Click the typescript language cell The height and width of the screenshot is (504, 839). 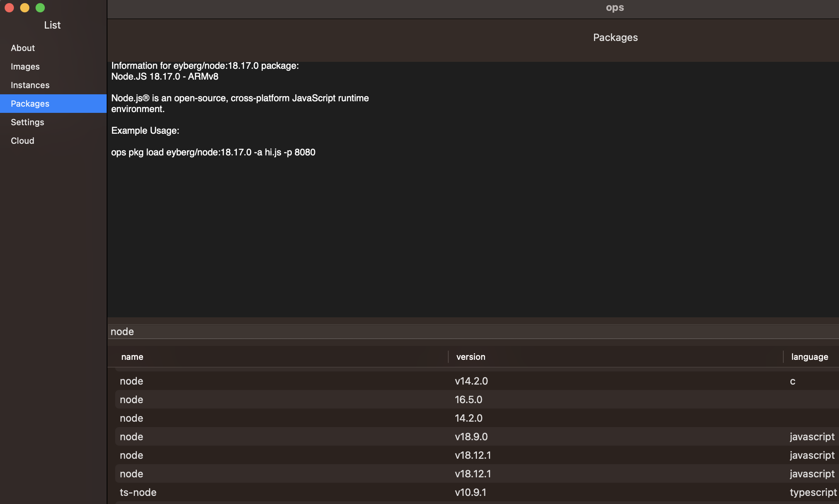pyautogui.click(x=813, y=492)
